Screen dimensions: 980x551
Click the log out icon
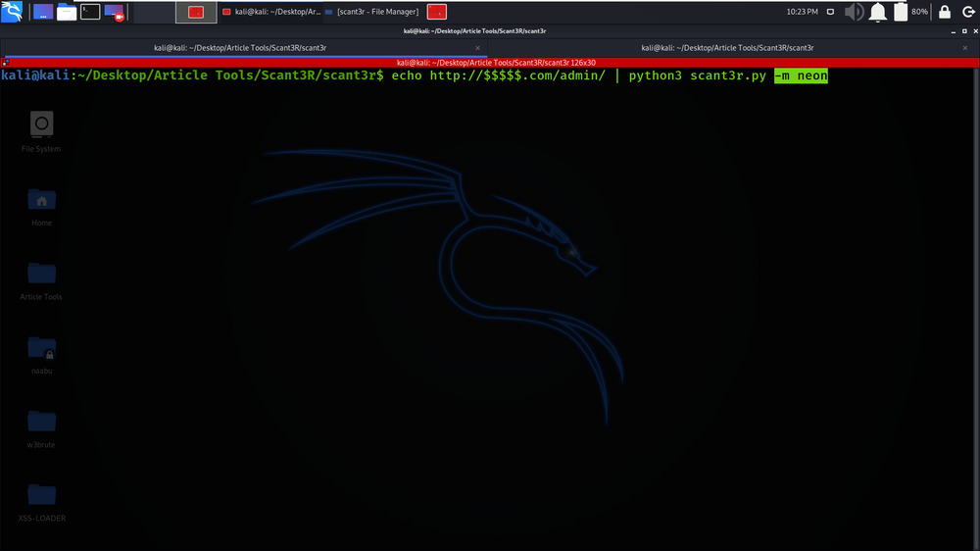coord(968,12)
